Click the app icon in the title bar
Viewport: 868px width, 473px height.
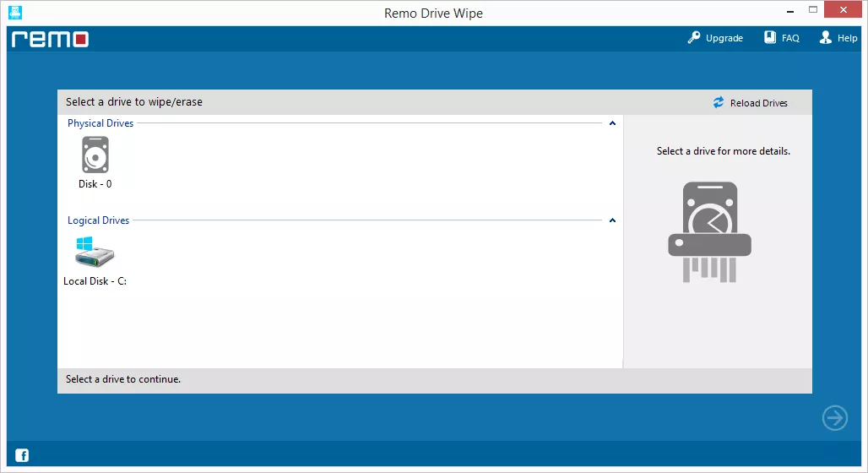(x=14, y=13)
